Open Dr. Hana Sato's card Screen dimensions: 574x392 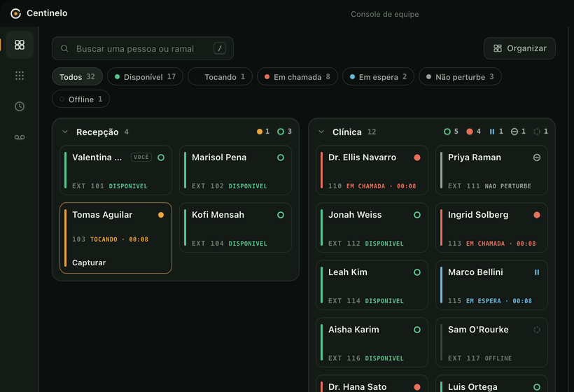[x=372, y=384]
